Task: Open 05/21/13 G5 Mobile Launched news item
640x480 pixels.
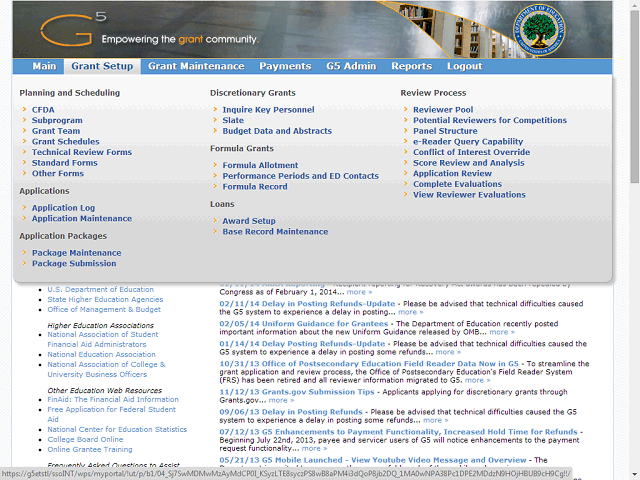Action: [x=373, y=460]
